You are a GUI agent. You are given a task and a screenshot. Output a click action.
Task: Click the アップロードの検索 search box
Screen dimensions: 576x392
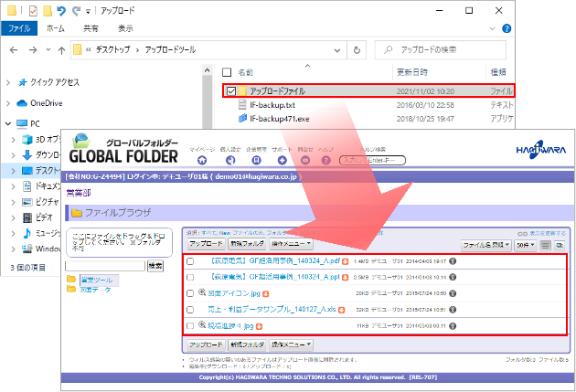pos(440,50)
